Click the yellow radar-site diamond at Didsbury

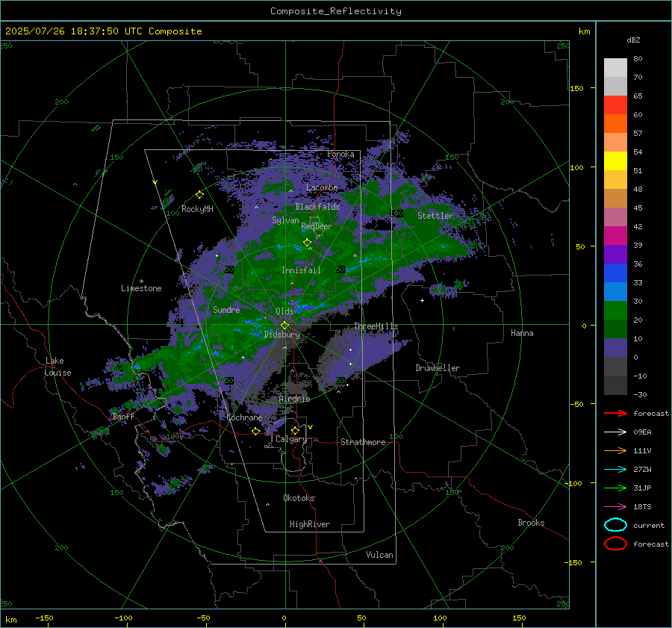tap(284, 326)
